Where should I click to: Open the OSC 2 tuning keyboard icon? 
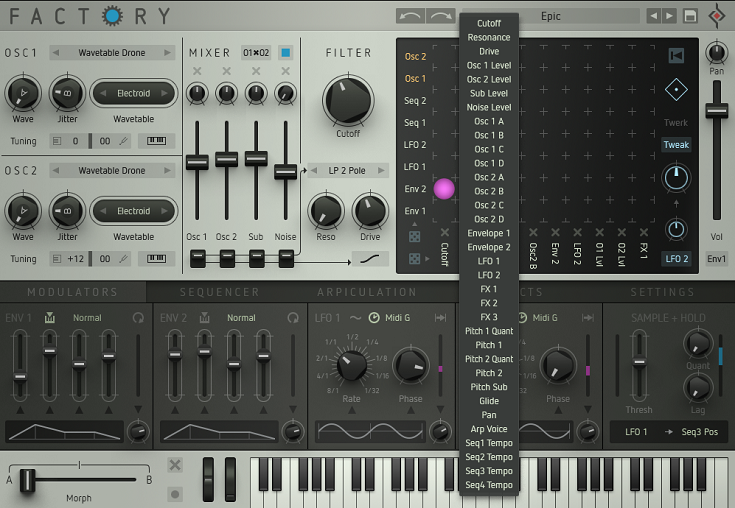pyautogui.click(x=156, y=258)
